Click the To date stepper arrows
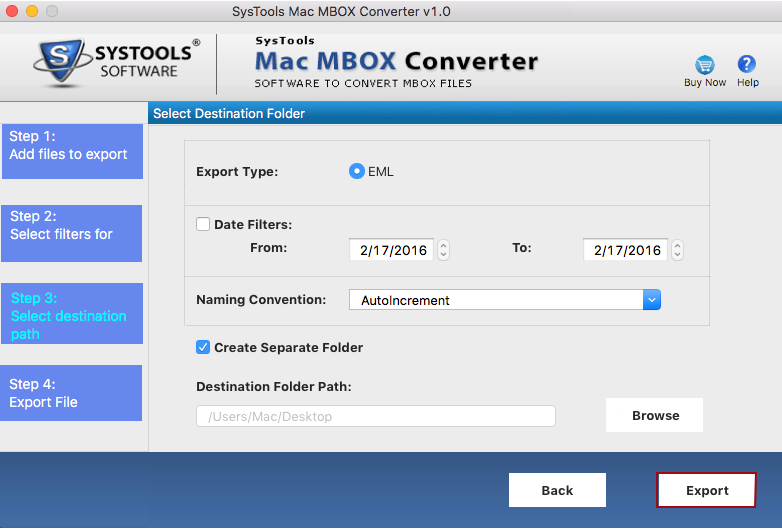 [x=677, y=250]
